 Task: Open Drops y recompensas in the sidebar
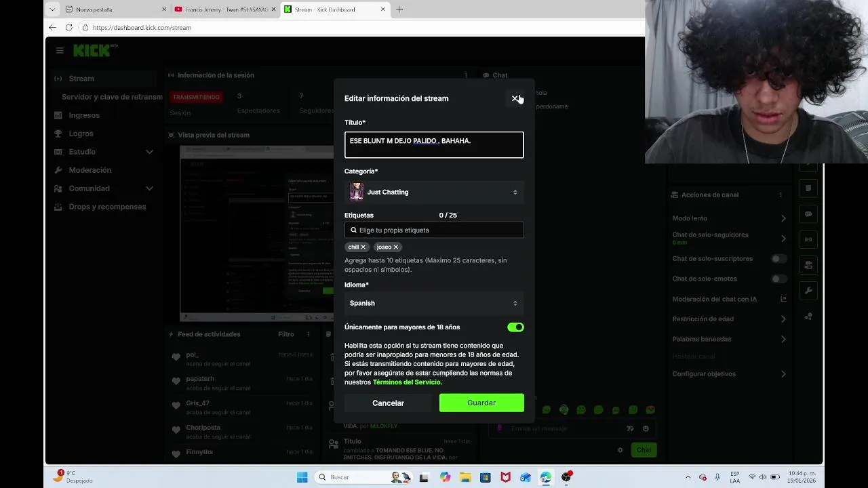(107, 207)
